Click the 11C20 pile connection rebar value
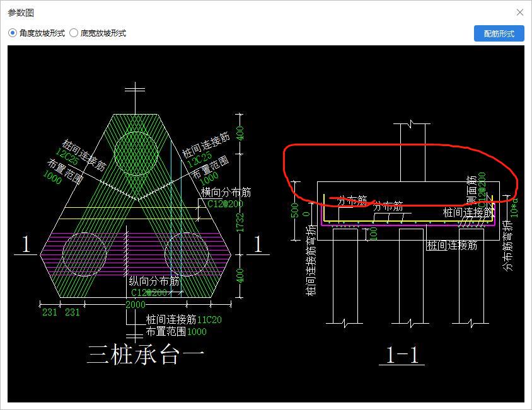 coord(209,320)
